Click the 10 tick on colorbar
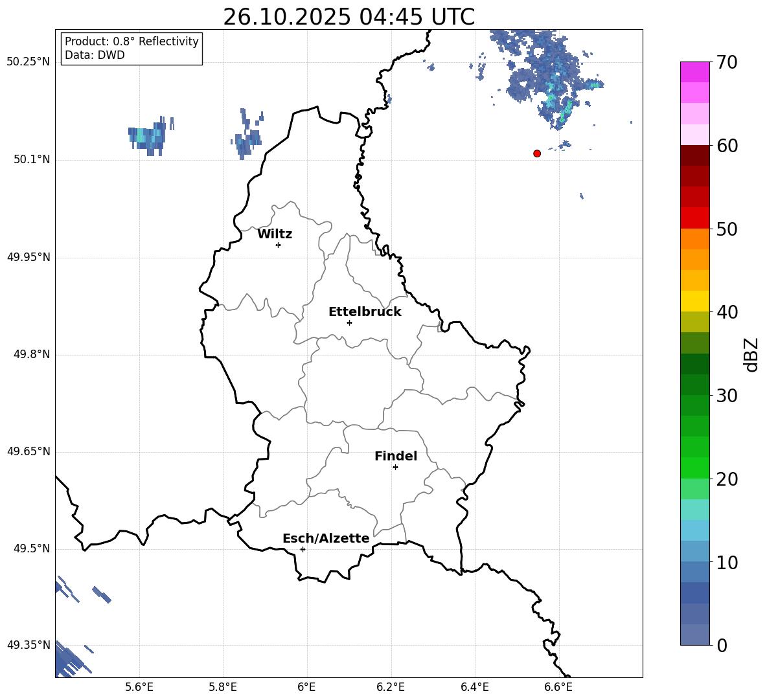Screen dimensions: 767x700 pyautogui.click(x=727, y=563)
